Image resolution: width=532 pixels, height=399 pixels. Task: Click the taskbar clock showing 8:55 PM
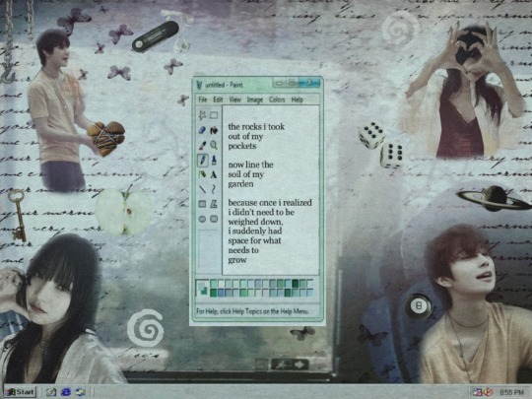[x=511, y=392]
